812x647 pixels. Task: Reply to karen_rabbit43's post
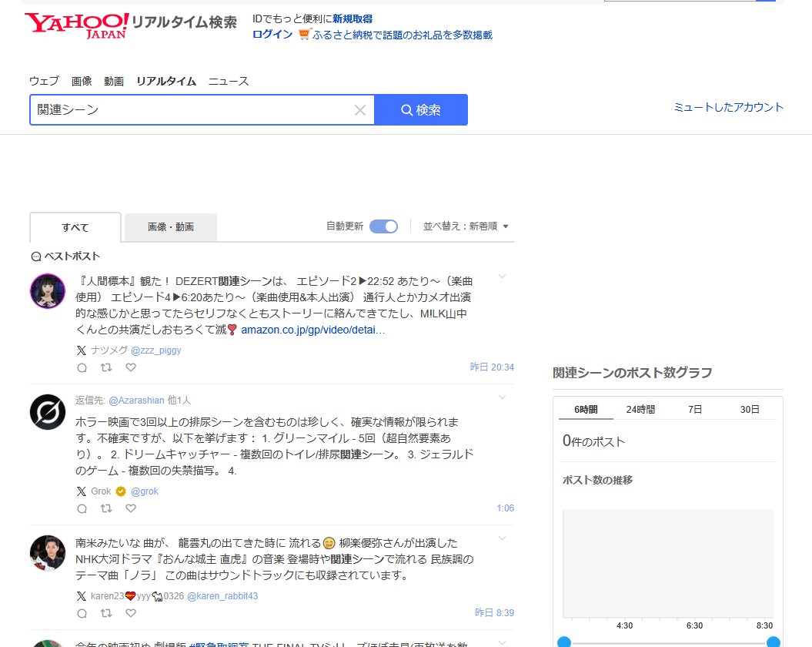point(82,613)
